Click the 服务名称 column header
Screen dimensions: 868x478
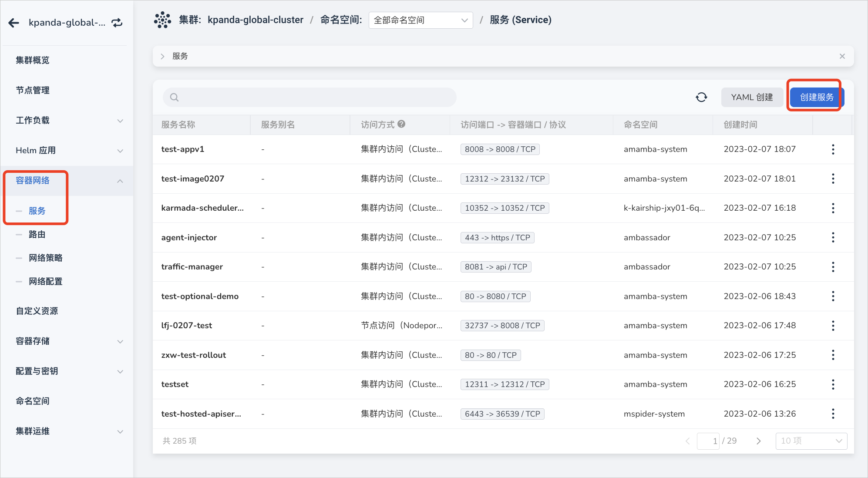178,125
